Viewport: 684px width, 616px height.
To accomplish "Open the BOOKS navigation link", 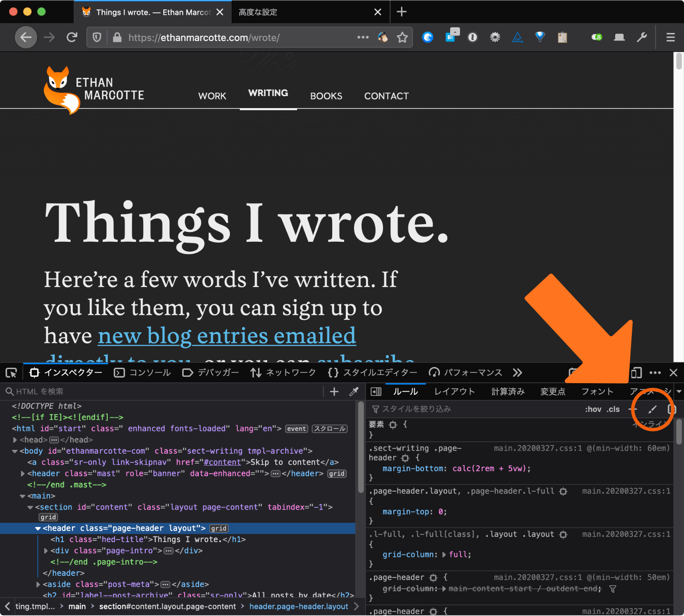I will 326,96.
